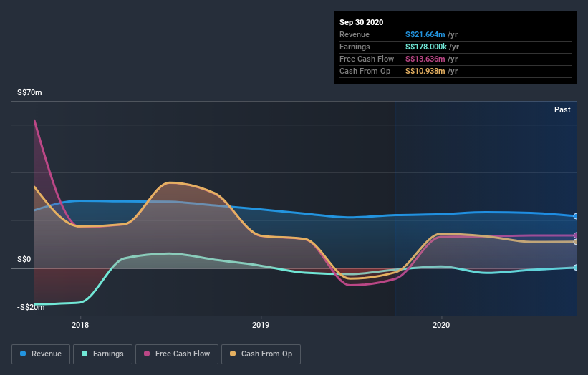588x375 pixels.
Task: Click the Free Cash Flow endpoint marker
Action: point(575,235)
